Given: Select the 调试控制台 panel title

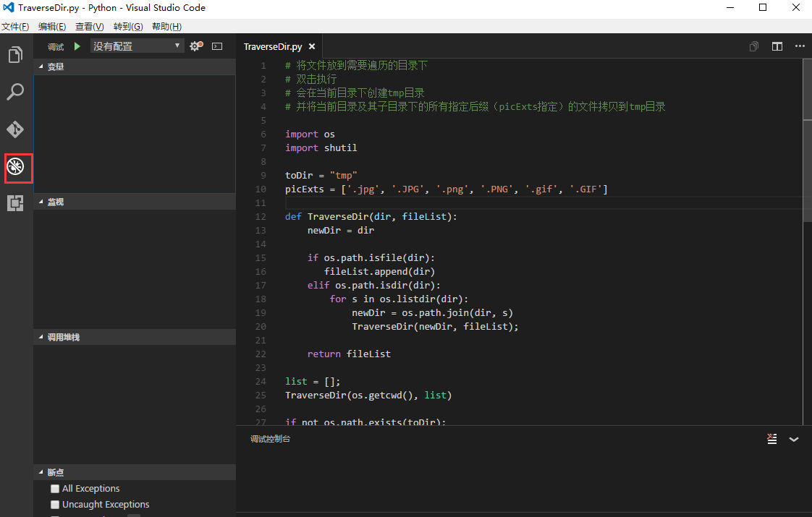Looking at the screenshot, I should point(271,439).
